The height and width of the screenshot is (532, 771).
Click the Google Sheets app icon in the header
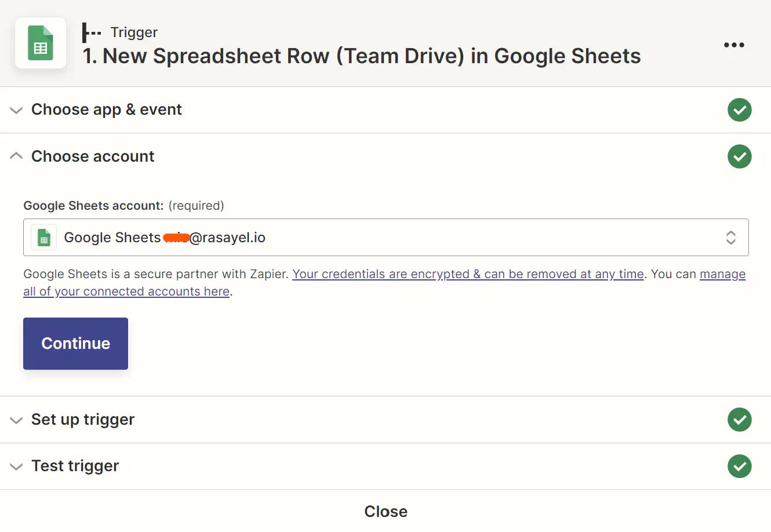[40, 42]
